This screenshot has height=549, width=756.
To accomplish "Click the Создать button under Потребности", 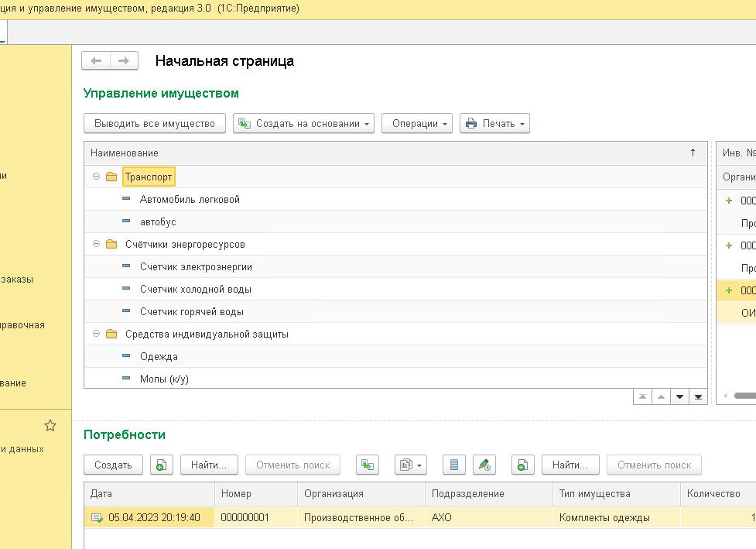I will (x=113, y=465).
